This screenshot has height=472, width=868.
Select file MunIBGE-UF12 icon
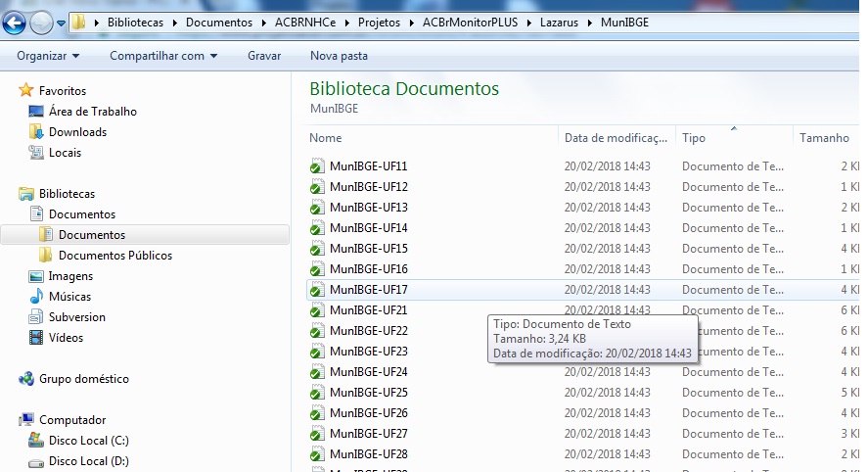(317, 187)
